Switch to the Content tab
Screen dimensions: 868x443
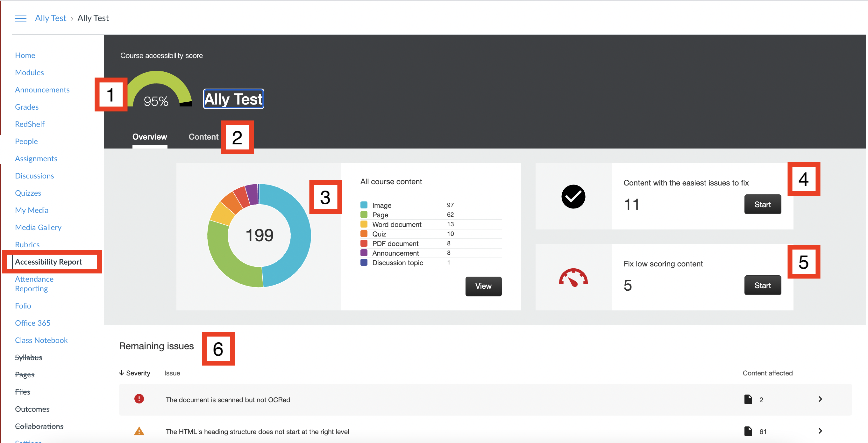pyautogui.click(x=203, y=136)
